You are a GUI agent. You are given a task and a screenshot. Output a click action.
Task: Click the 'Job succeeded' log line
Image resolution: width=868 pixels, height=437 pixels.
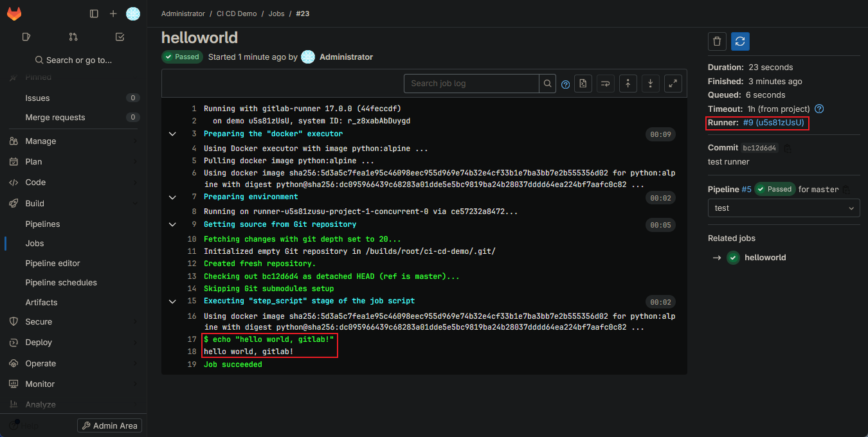pos(233,365)
